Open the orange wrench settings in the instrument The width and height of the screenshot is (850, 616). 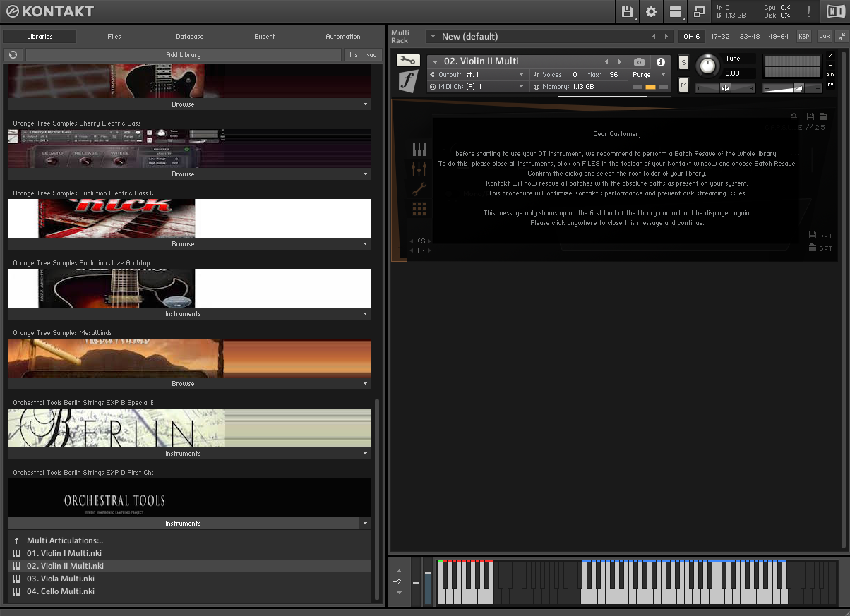click(x=419, y=189)
